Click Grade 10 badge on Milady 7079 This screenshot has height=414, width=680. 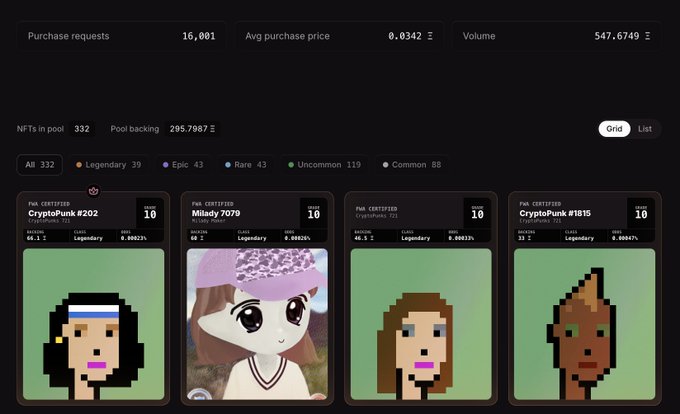314,212
